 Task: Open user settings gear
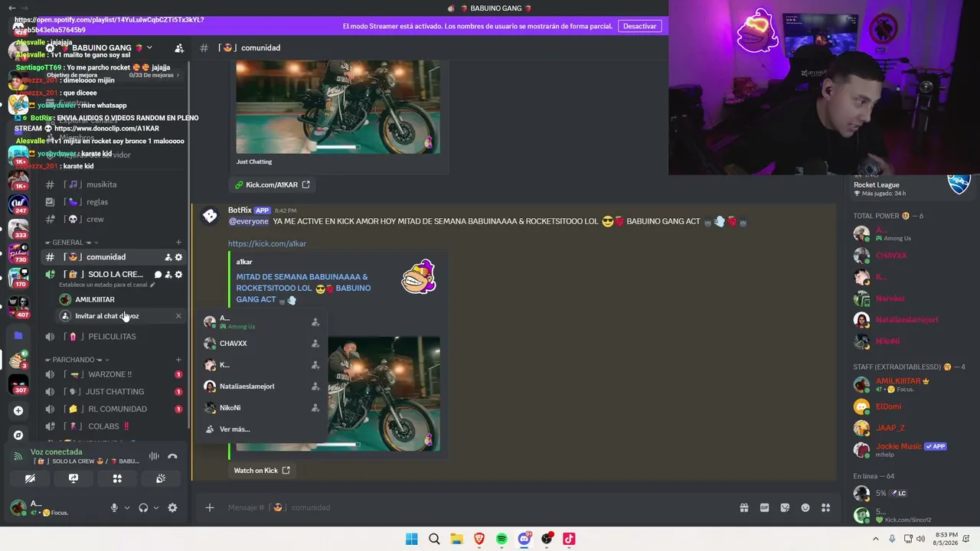tap(172, 507)
